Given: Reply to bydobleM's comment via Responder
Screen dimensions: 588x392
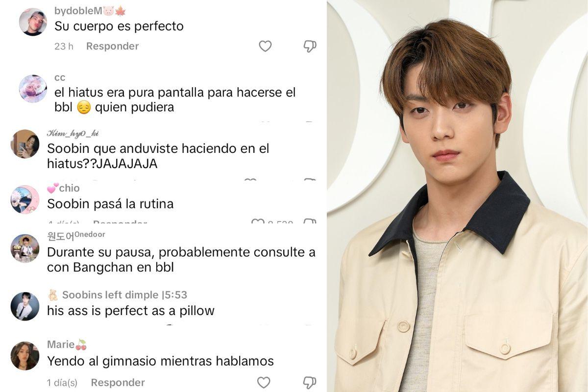Looking at the screenshot, I should pyautogui.click(x=112, y=46).
